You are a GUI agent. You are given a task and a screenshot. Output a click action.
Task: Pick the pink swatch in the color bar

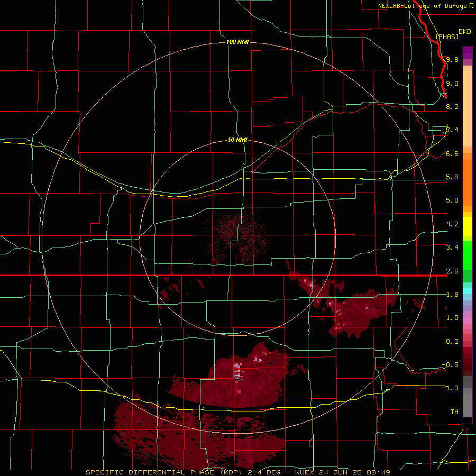point(467,321)
